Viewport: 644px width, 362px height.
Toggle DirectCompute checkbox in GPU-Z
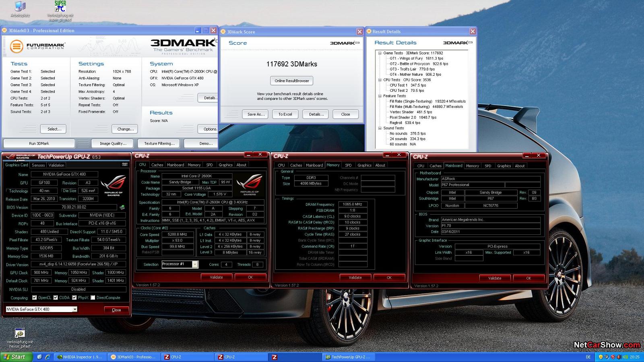pyautogui.click(x=93, y=298)
